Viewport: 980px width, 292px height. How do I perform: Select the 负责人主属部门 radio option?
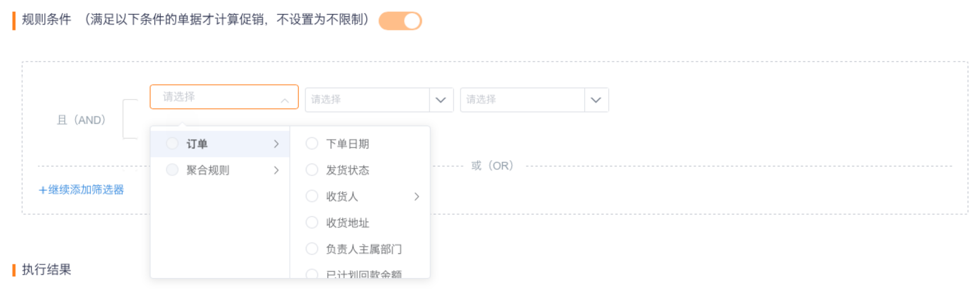[x=312, y=249]
